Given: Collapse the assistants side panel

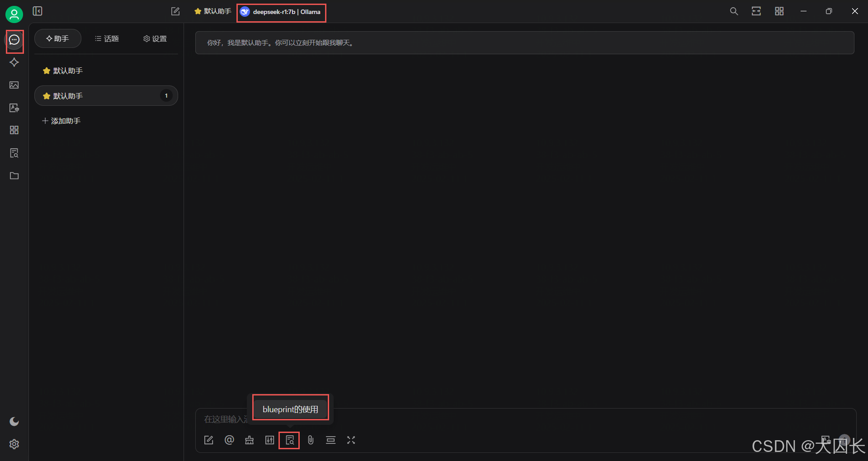Looking at the screenshot, I should [x=38, y=11].
